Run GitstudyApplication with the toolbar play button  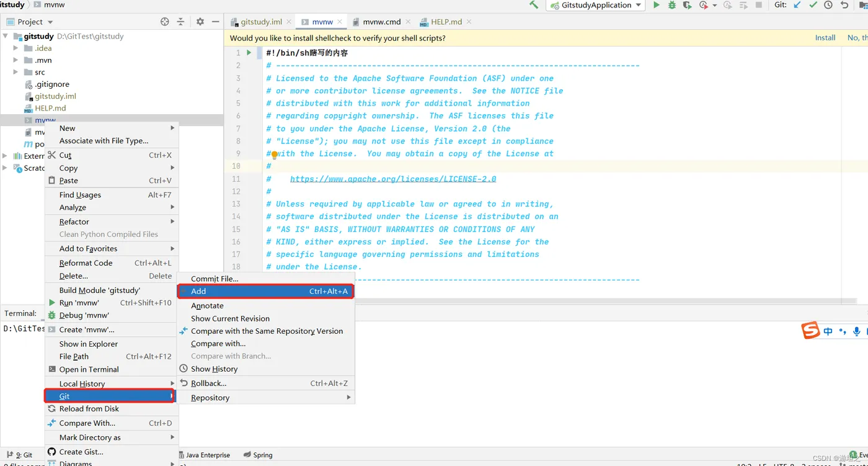(657, 5)
